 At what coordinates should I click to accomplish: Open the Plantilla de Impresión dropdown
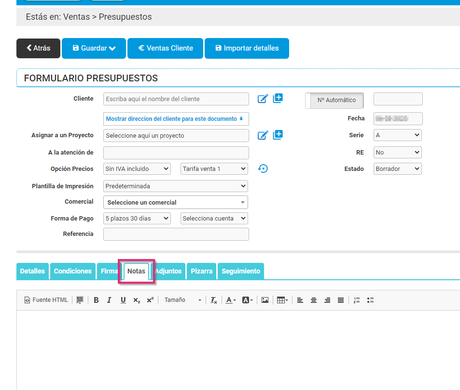pos(176,186)
